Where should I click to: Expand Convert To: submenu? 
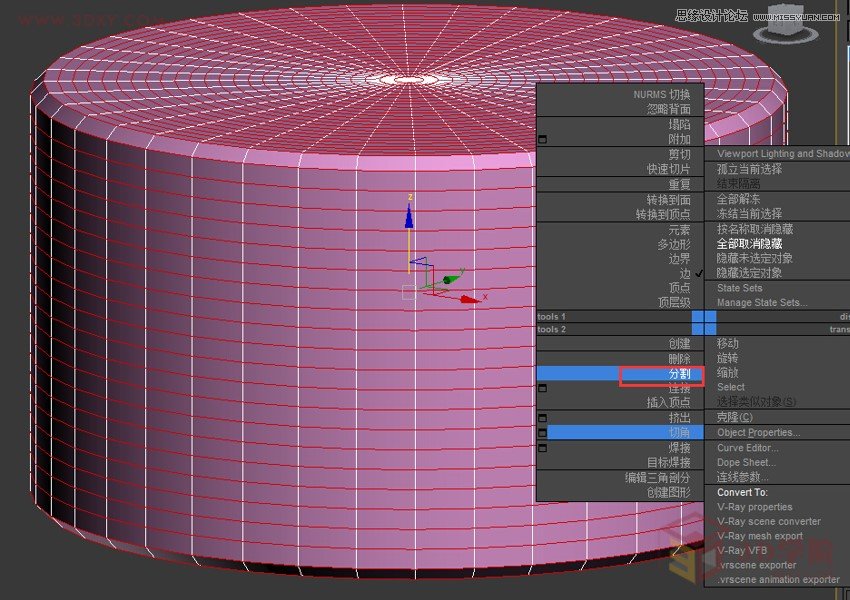742,492
